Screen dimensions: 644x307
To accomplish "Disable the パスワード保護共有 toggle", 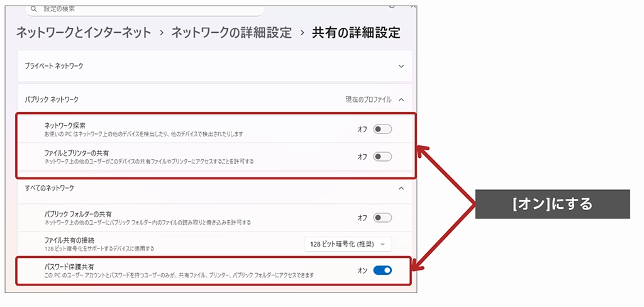I will click(382, 270).
